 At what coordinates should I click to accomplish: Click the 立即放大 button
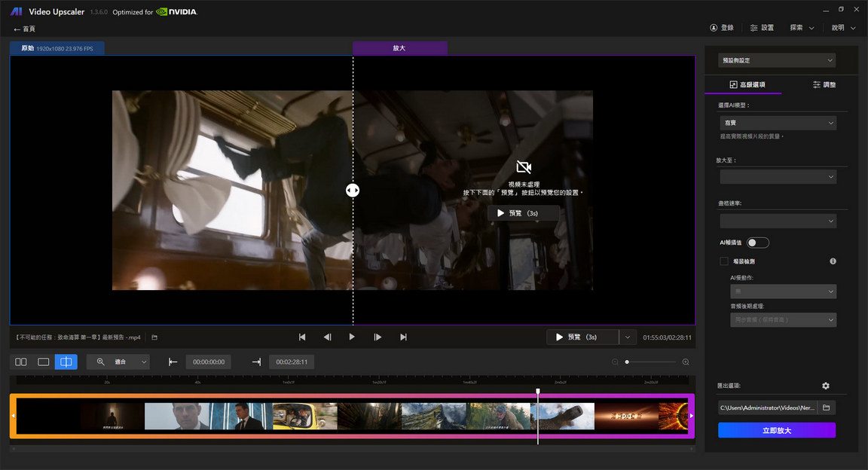tap(776, 429)
